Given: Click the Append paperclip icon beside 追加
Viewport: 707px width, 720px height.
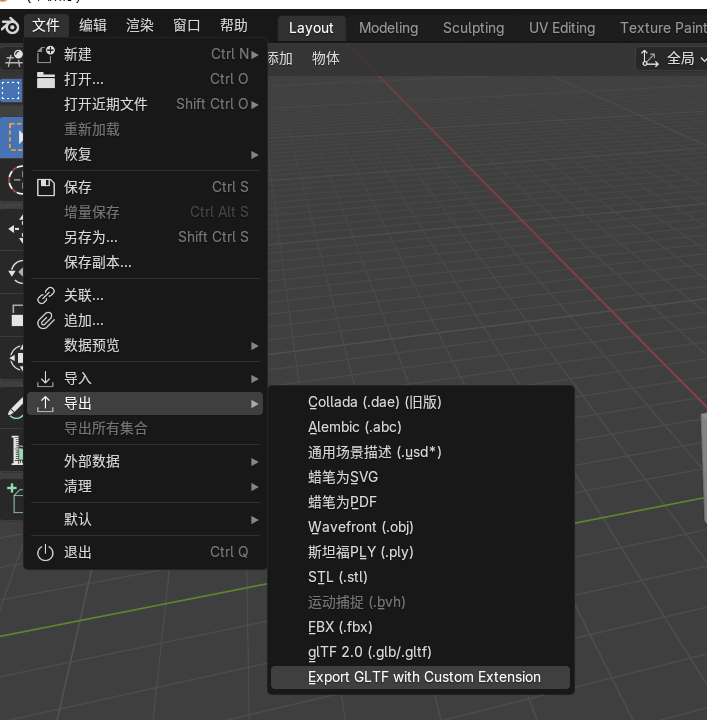Looking at the screenshot, I should 45,321.
